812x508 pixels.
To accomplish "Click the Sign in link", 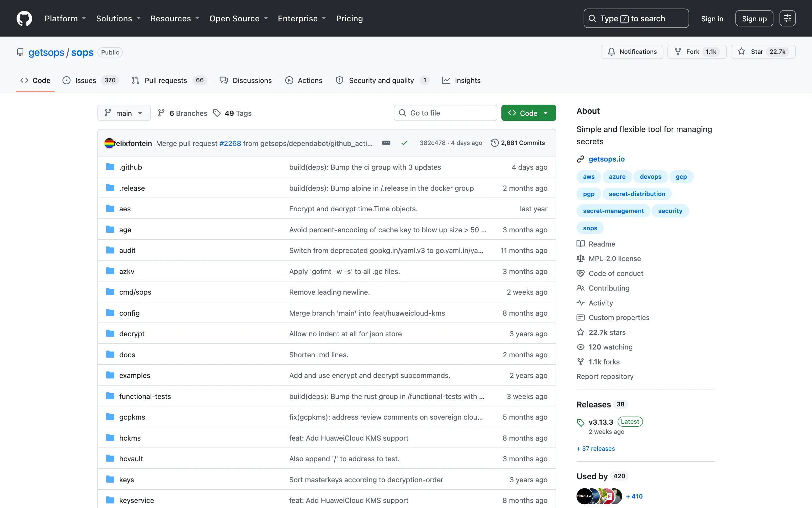I will point(712,19).
